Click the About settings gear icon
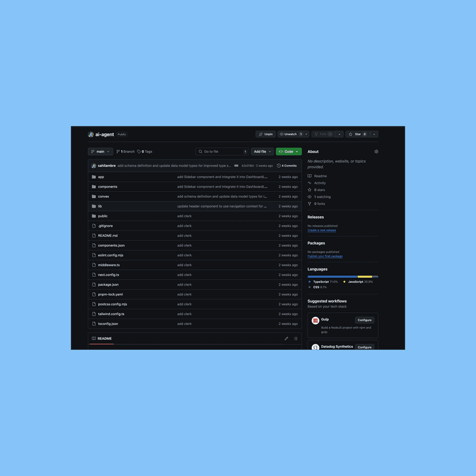Image resolution: width=476 pixels, height=476 pixels. point(376,152)
